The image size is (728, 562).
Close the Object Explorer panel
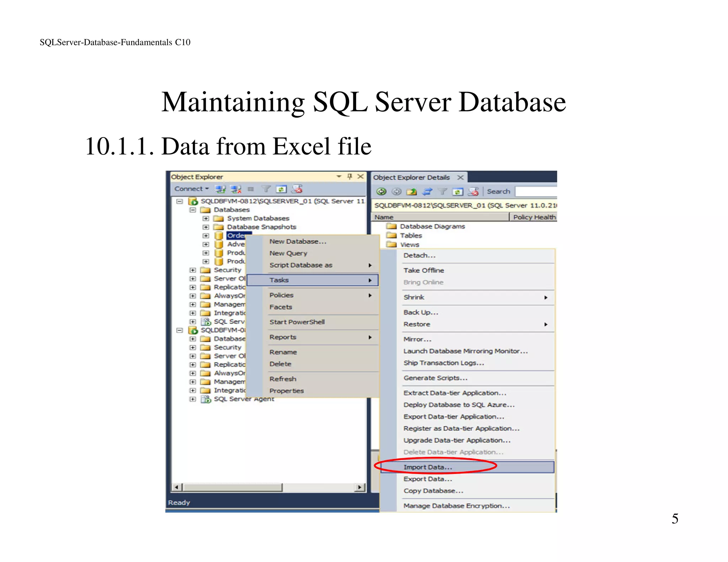pos(360,177)
